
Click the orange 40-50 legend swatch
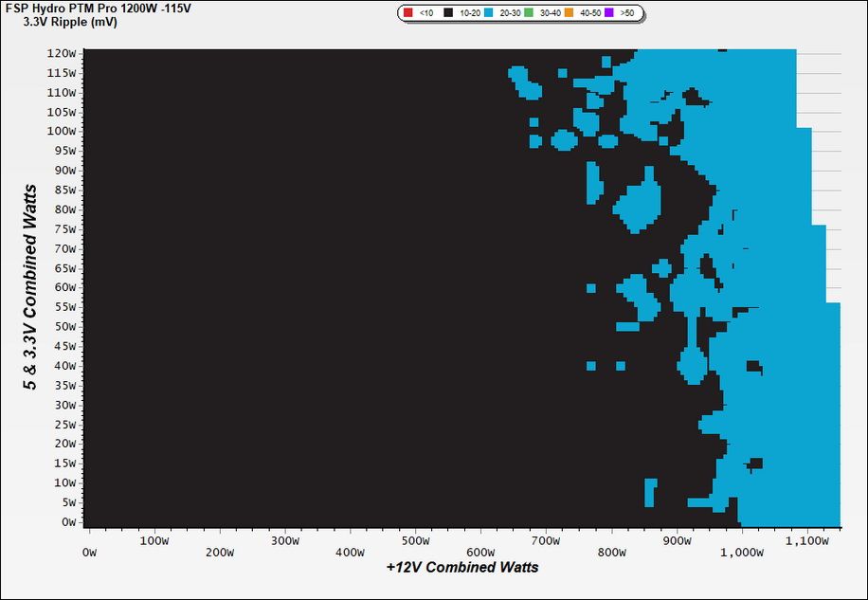pyautogui.click(x=569, y=12)
